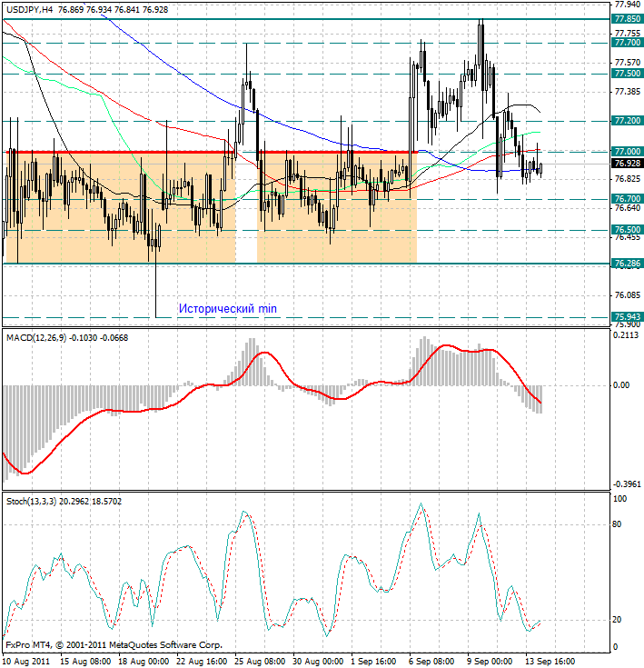Select the 77.200 price level label
The width and height of the screenshot is (644, 668).
(628, 121)
